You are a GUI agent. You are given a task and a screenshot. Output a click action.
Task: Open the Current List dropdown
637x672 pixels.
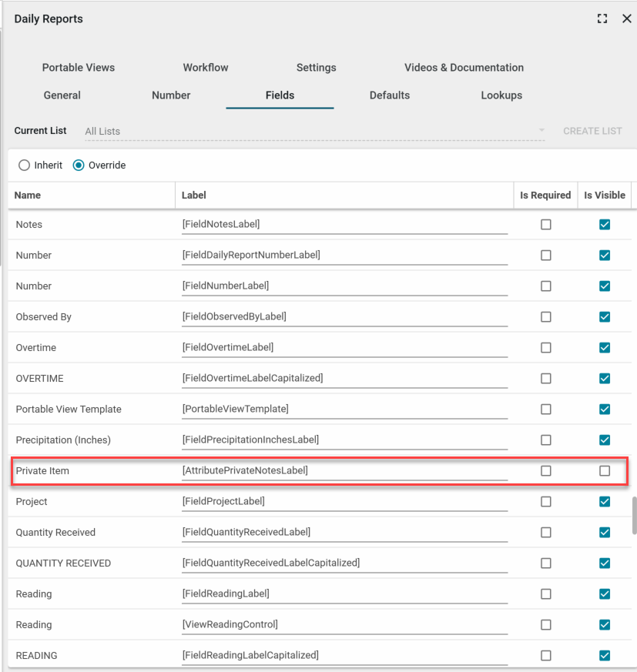click(x=314, y=131)
